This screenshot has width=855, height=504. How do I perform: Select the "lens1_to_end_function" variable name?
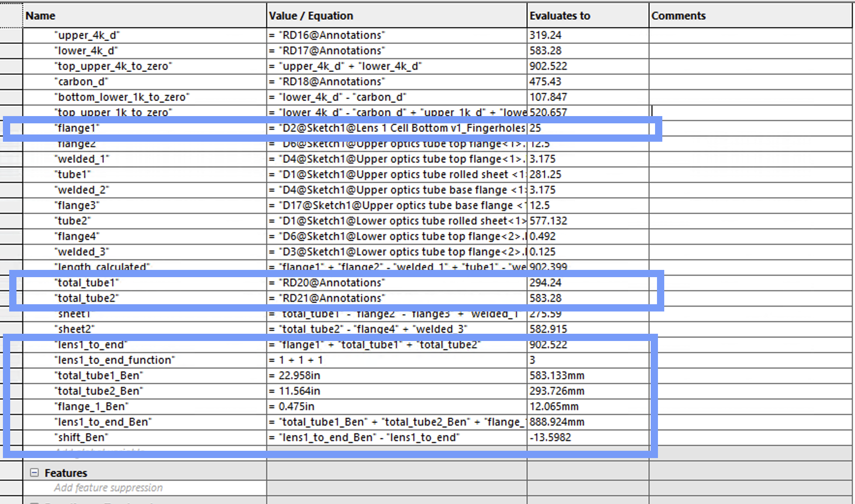115,360
